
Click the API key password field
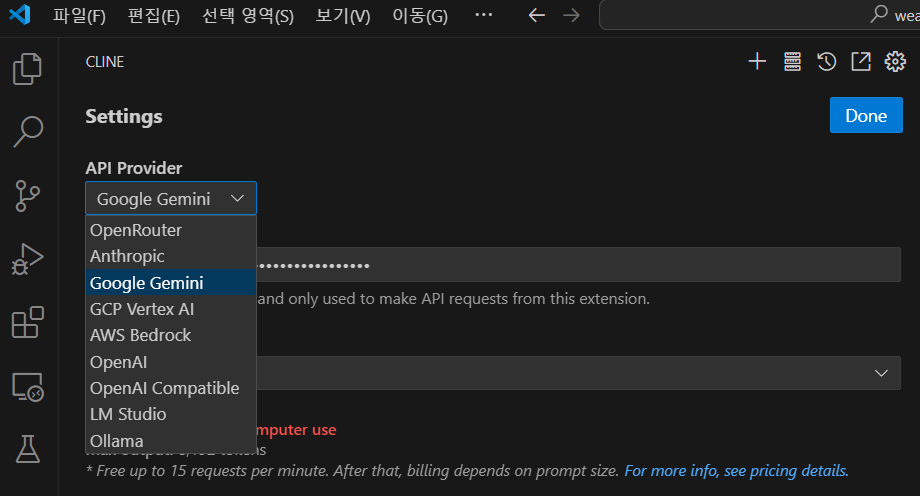click(578, 265)
